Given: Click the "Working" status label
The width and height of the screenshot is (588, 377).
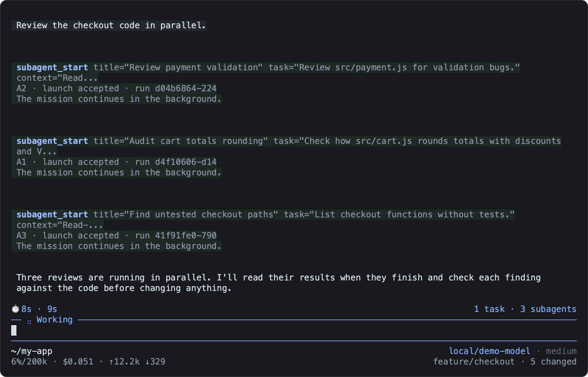Looking at the screenshot, I should click(55, 320).
